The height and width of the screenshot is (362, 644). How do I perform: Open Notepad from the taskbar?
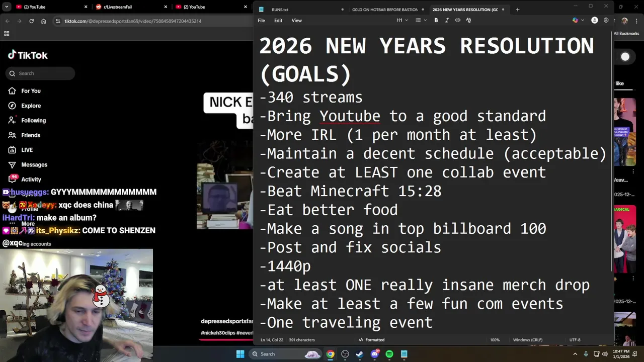(x=404, y=354)
